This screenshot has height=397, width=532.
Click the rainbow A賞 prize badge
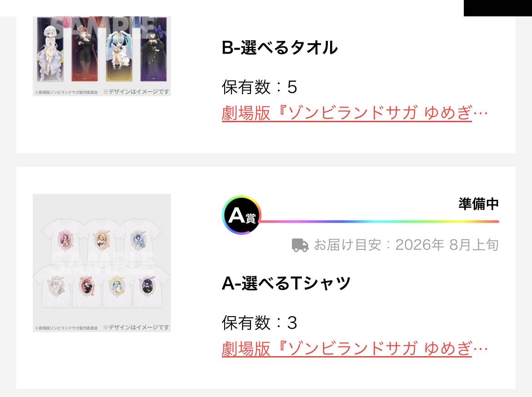(241, 215)
